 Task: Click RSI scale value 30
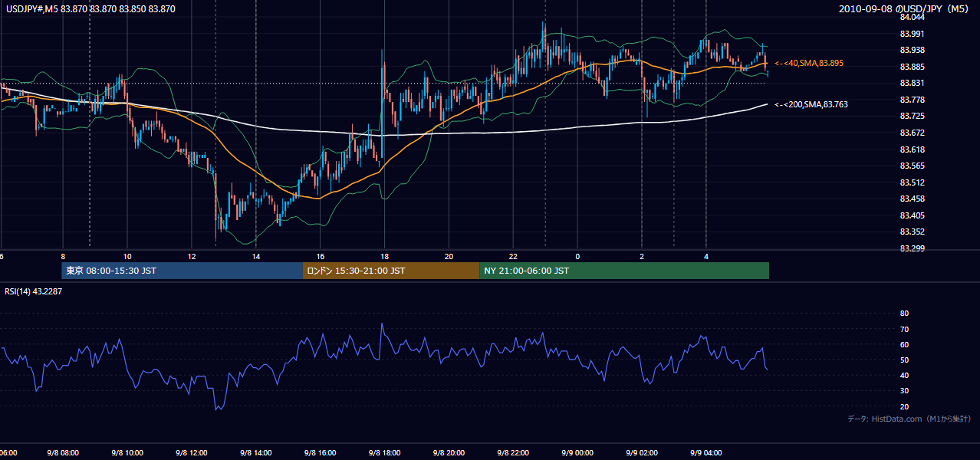coord(904,391)
